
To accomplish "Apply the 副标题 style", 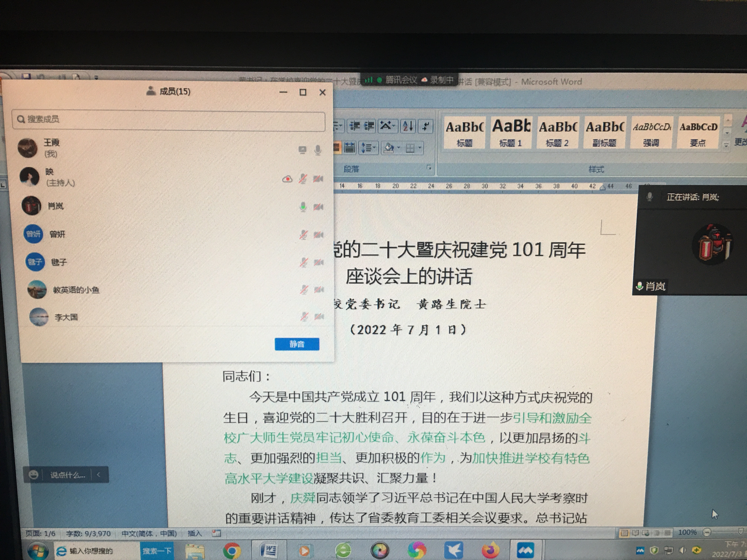I will pyautogui.click(x=605, y=133).
